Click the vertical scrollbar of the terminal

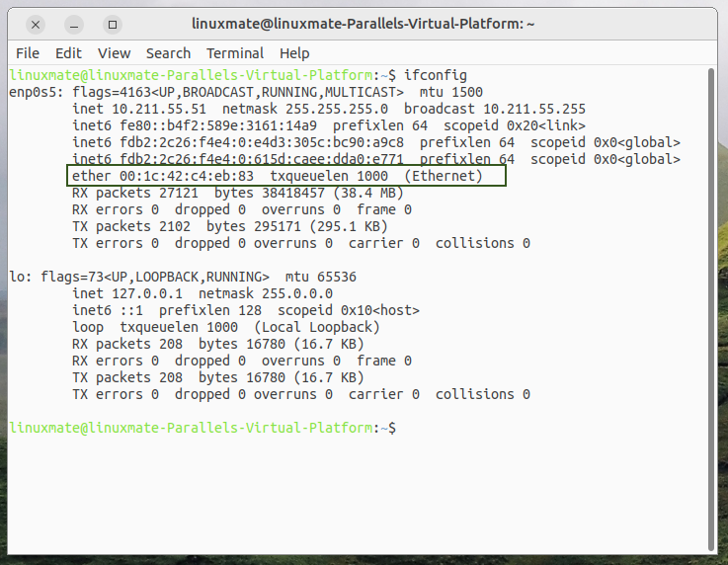(713, 296)
